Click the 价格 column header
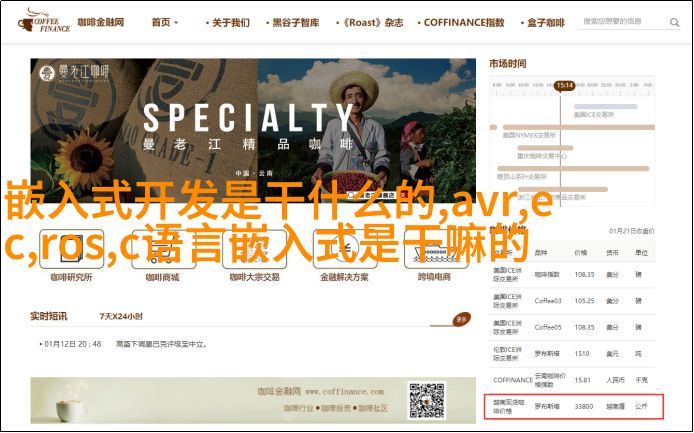 581,253
